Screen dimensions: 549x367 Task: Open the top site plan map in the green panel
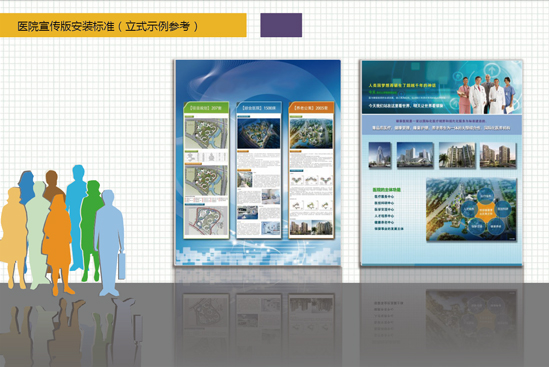click(x=206, y=133)
